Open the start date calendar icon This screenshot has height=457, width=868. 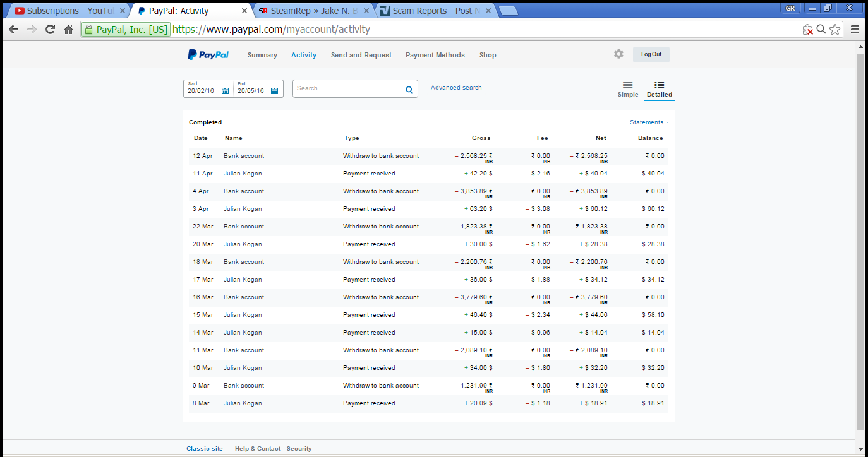(x=225, y=91)
